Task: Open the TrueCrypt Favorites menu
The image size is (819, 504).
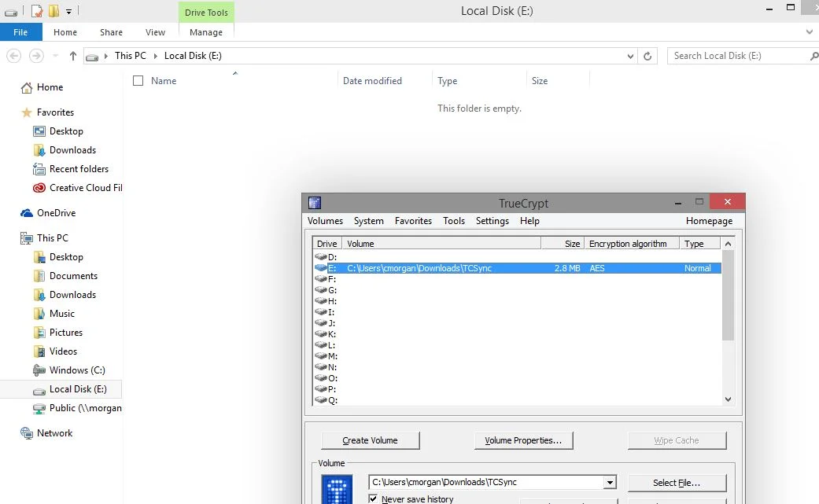Action: 413,221
